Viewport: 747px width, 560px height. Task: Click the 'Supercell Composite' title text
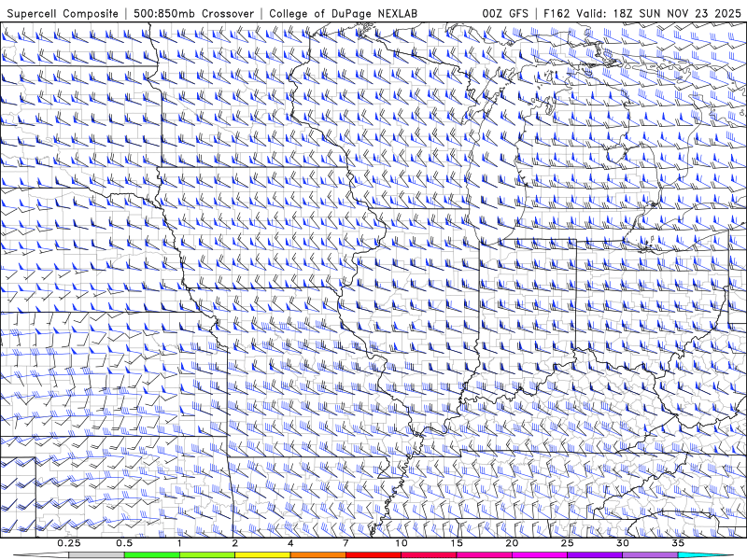63,13
